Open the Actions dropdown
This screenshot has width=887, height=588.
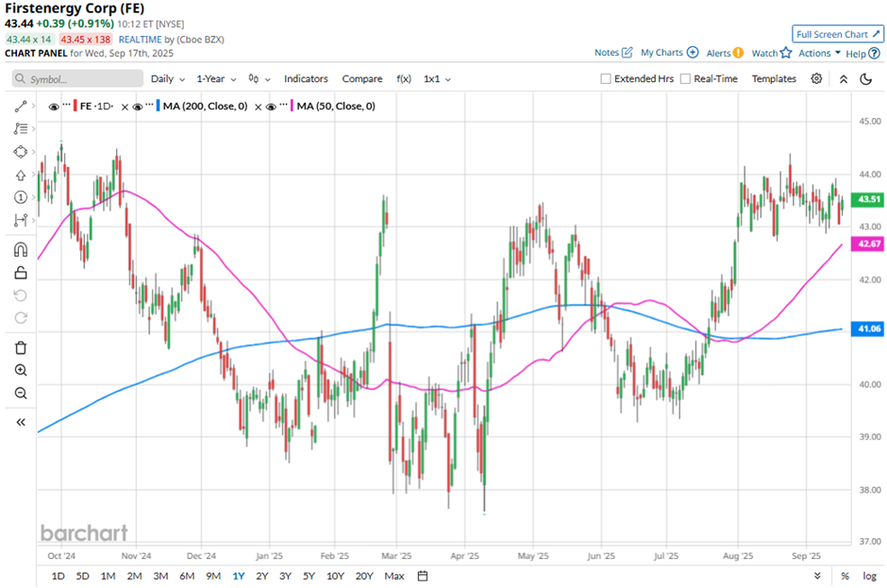click(819, 53)
